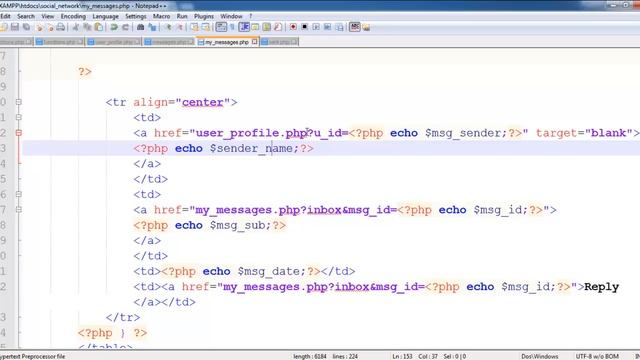
Task: Click the toolbar icon right of ABC
Action: click(x=366, y=27)
